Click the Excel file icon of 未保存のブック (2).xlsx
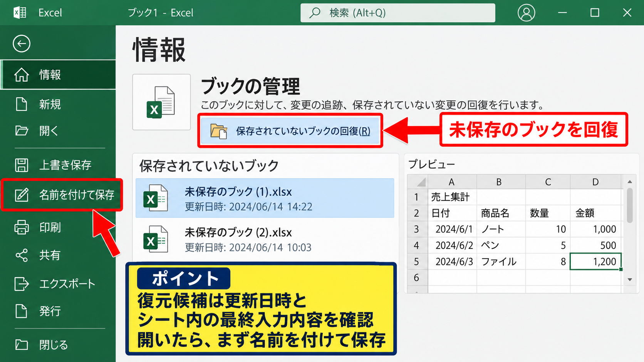Screen dimensions: 644x362 (156, 239)
